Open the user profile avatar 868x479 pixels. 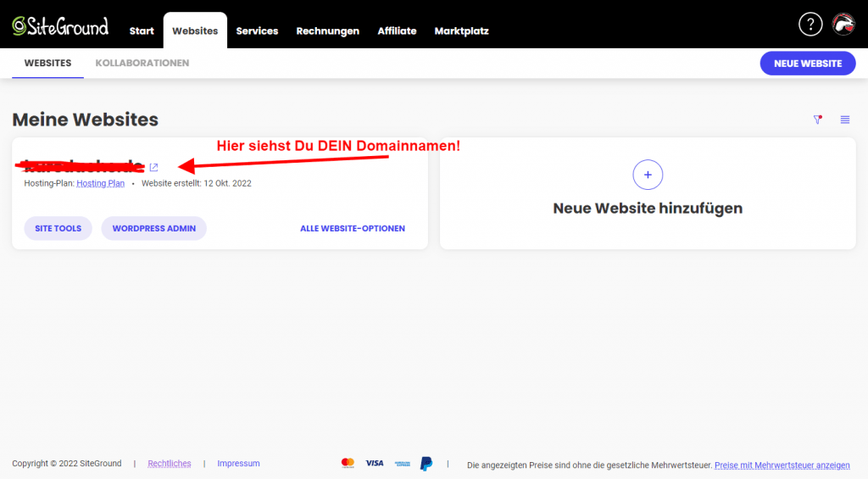click(x=843, y=25)
